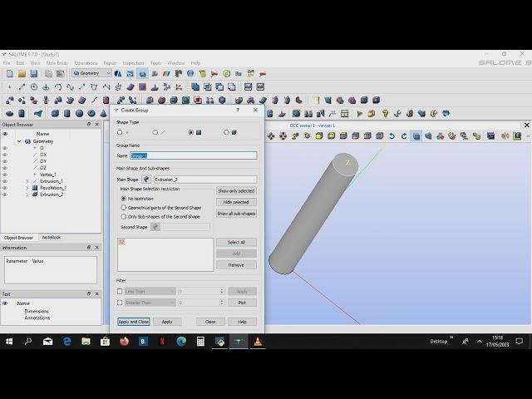The image size is (532, 399).
Task: Click the create cylinder primitive icon
Action: [x=67, y=114]
